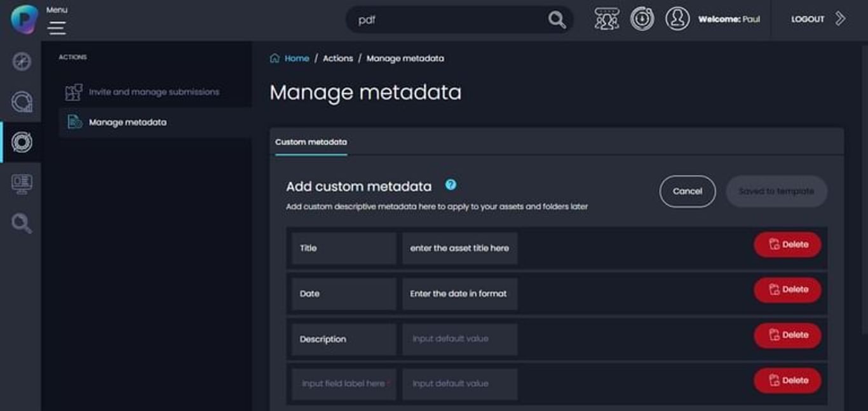Select Manage metadata in Actions panel
The width and height of the screenshot is (868, 411).
tap(128, 123)
